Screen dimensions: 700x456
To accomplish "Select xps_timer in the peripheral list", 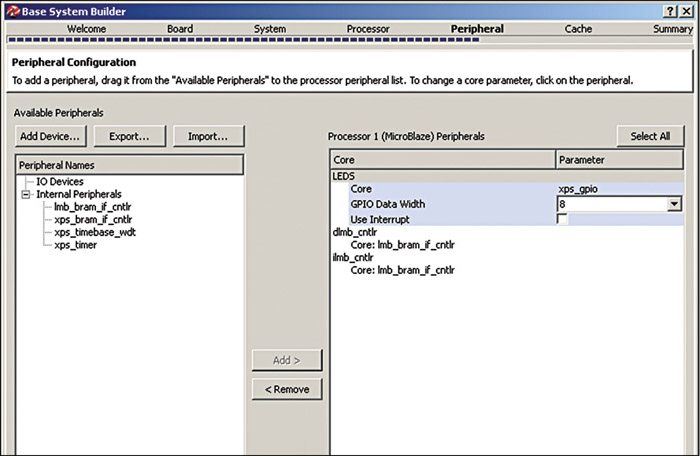I will [76, 245].
